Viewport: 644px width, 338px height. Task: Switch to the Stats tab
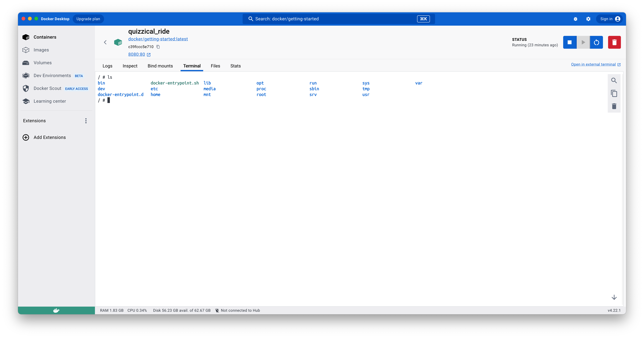235,66
